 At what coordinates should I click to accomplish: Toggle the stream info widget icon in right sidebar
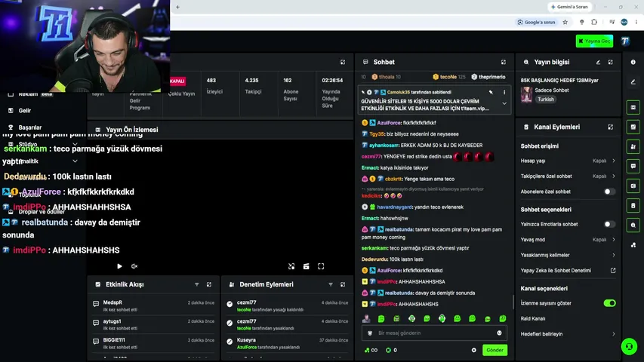[x=633, y=225]
